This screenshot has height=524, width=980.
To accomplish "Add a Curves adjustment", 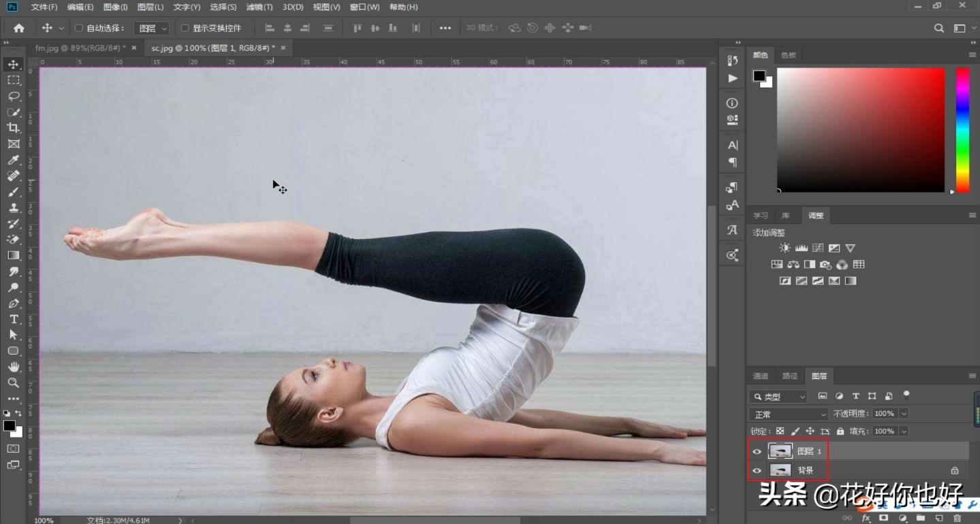I will 818,248.
